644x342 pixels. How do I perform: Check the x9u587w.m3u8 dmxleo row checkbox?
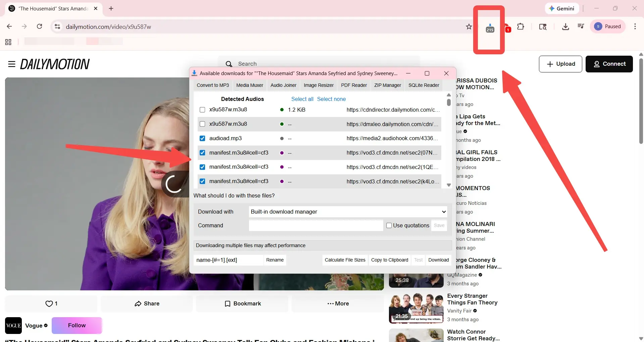[x=202, y=124]
